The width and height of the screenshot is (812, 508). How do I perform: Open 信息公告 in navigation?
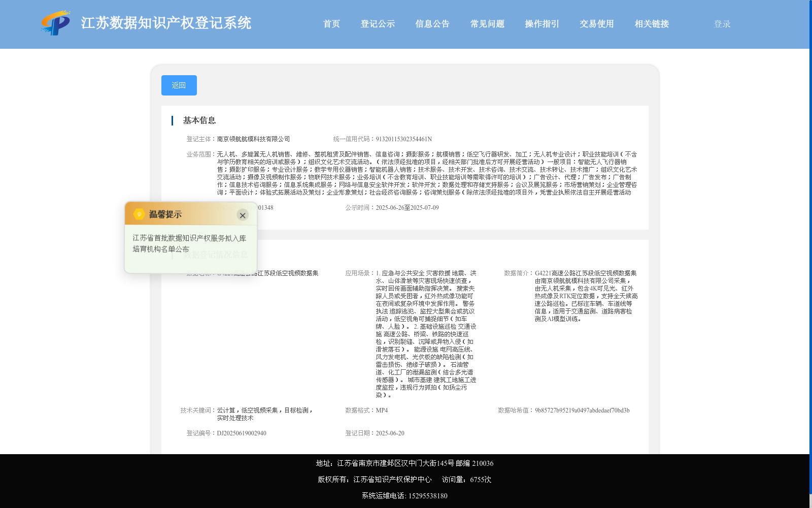click(432, 24)
